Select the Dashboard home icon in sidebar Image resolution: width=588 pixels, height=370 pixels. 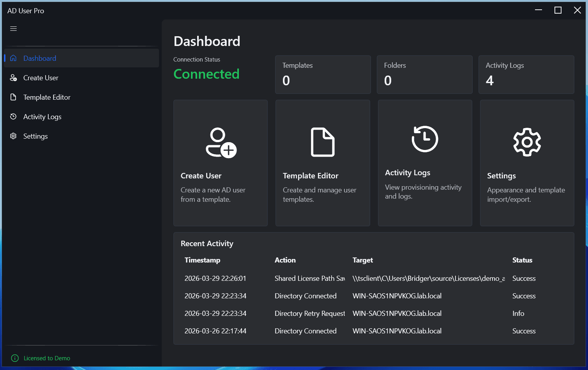tap(14, 58)
